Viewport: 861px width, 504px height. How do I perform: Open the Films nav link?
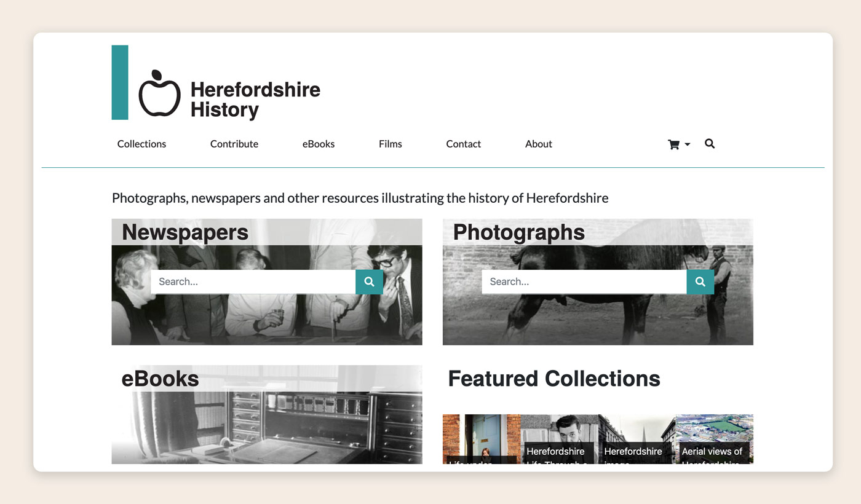pyautogui.click(x=391, y=144)
